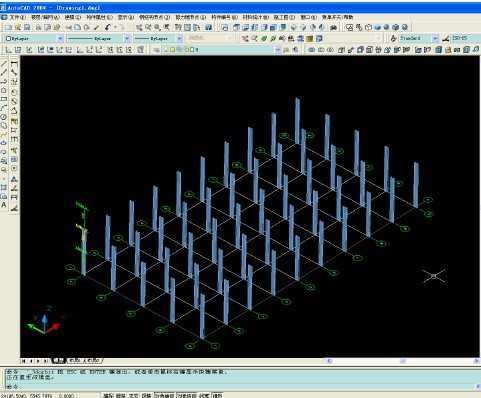
Task: Click the Camera icon on view toolbar
Action: tap(333, 28)
